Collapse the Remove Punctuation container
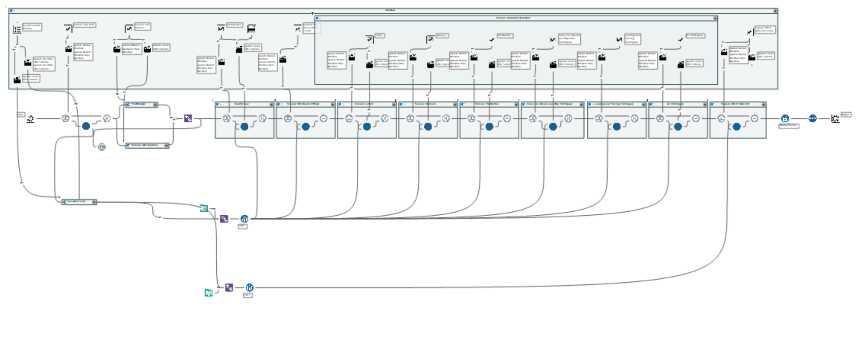 click(516, 104)
